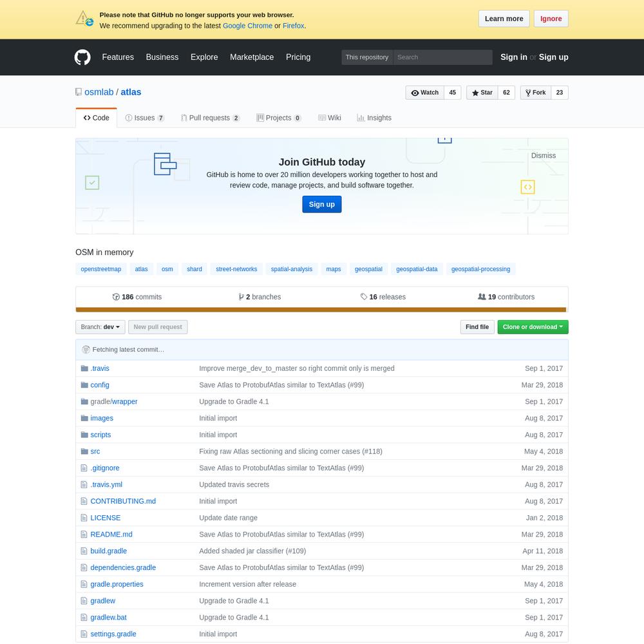Image resolution: width=644 pixels, height=644 pixels.
Task: Focus the repository search field
Action: [442, 57]
